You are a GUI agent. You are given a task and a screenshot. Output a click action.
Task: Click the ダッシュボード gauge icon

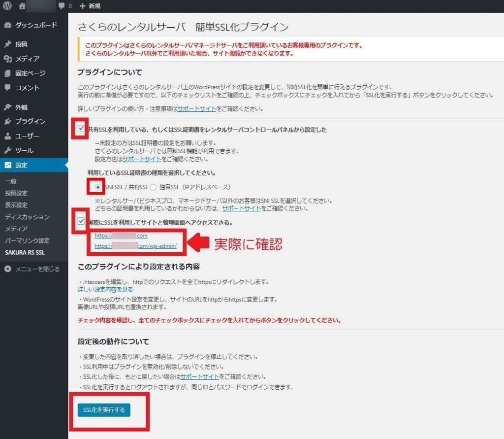[x=8, y=25]
